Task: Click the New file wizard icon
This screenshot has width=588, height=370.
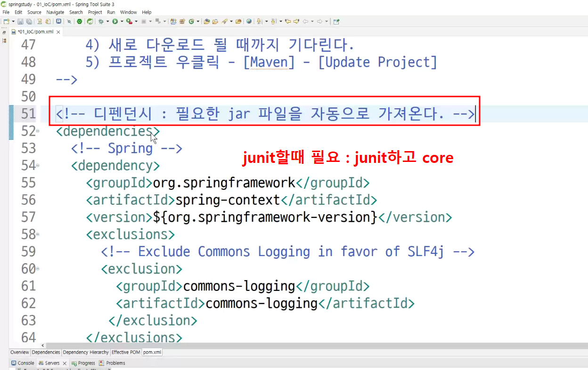Action: [7, 21]
